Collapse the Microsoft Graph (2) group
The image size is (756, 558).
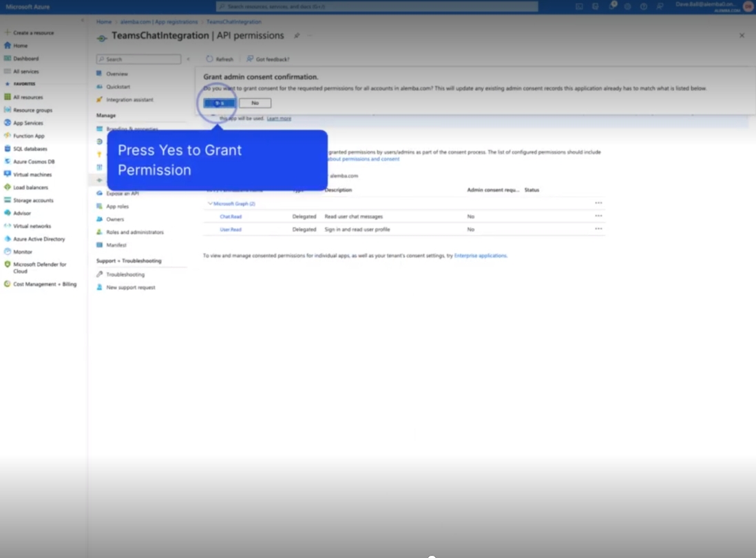(210, 204)
